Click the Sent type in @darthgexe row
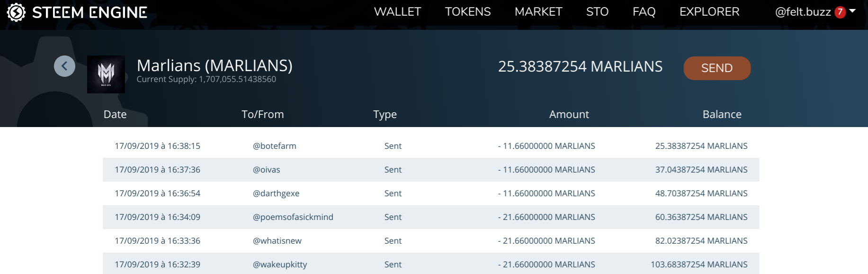Screen dimensions: 868x274 click(393, 193)
